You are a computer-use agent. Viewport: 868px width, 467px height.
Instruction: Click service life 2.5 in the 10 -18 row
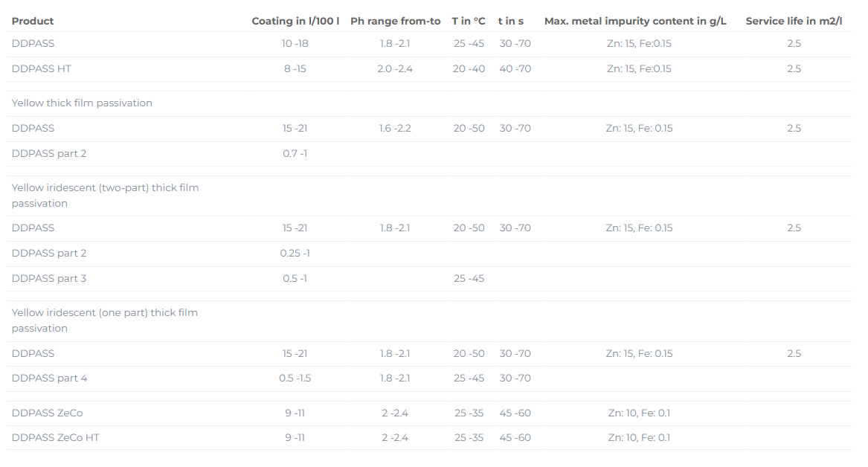(x=794, y=43)
